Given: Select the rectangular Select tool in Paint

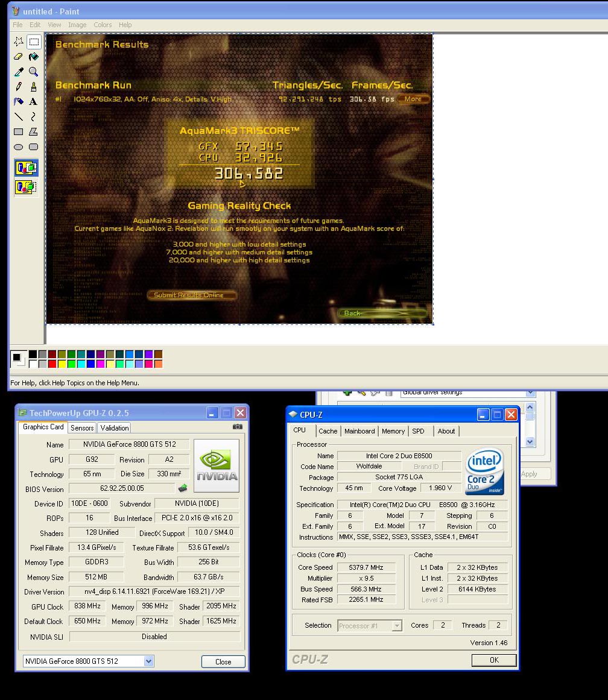Looking at the screenshot, I should [34, 42].
